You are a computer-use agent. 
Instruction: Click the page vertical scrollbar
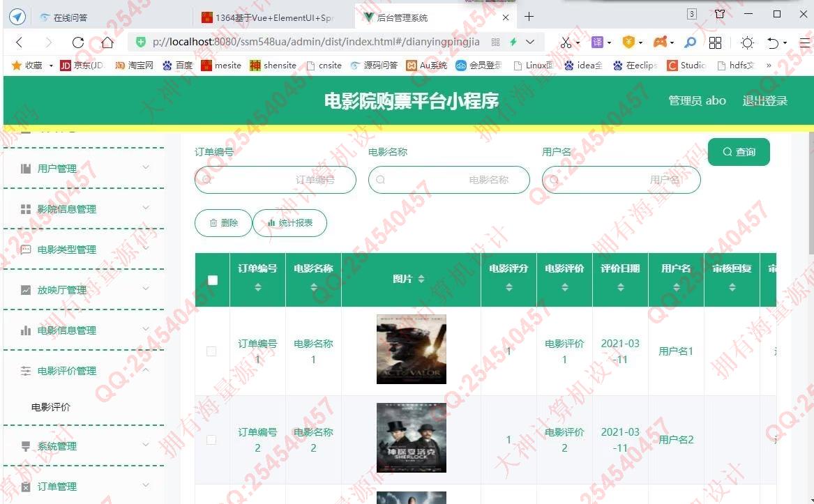click(811, 192)
